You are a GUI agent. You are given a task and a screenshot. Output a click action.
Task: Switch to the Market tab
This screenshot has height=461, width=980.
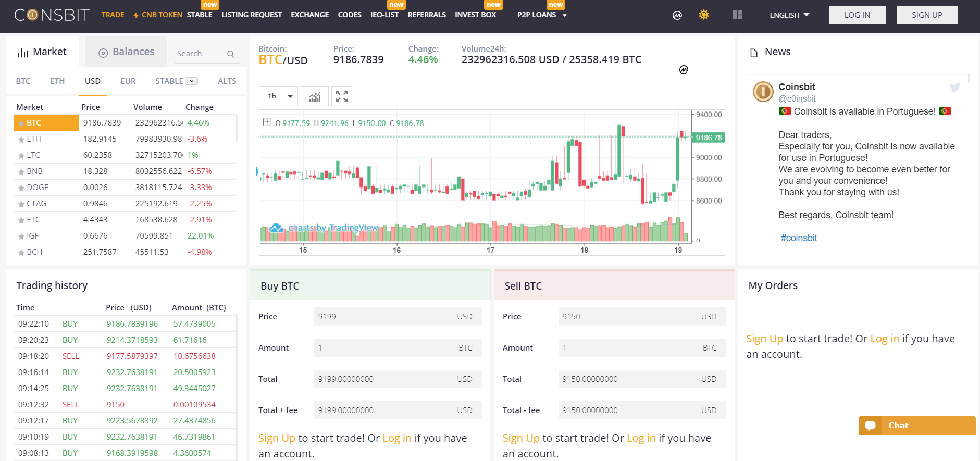[42, 52]
